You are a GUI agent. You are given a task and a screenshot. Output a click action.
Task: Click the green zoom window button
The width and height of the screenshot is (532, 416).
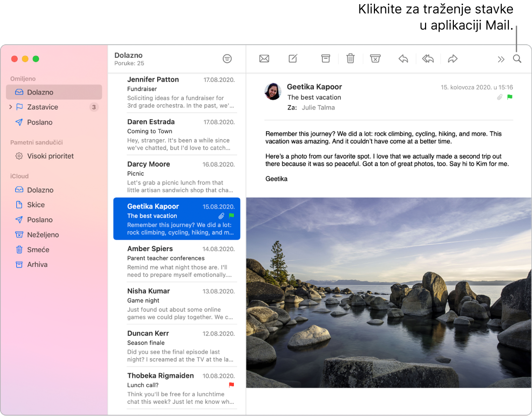point(36,59)
